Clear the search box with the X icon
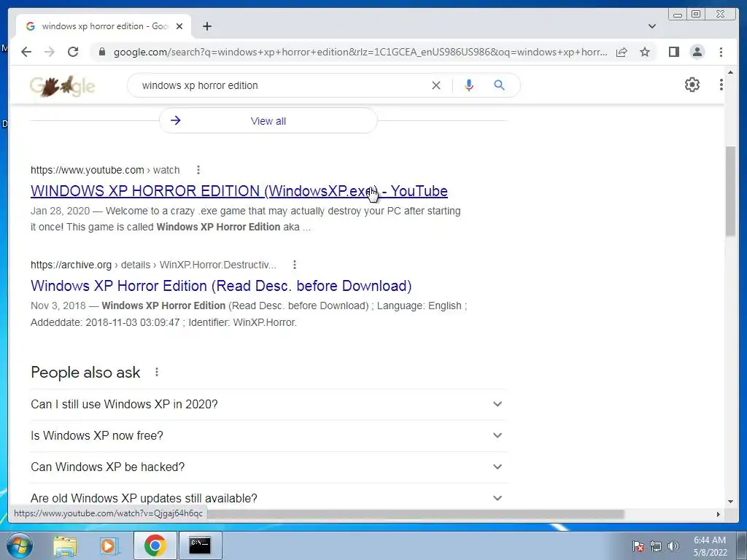The image size is (747, 560). pyautogui.click(x=436, y=85)
